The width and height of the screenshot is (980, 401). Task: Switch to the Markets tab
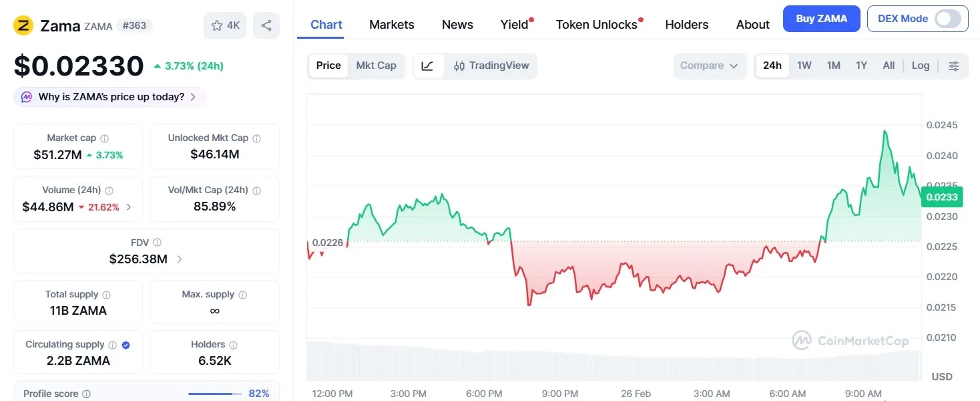[392, 24]
